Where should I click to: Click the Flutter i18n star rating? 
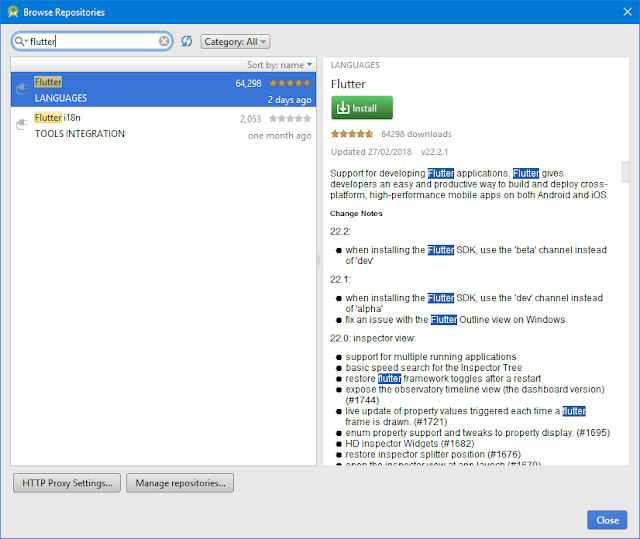(x=290, y=119)
